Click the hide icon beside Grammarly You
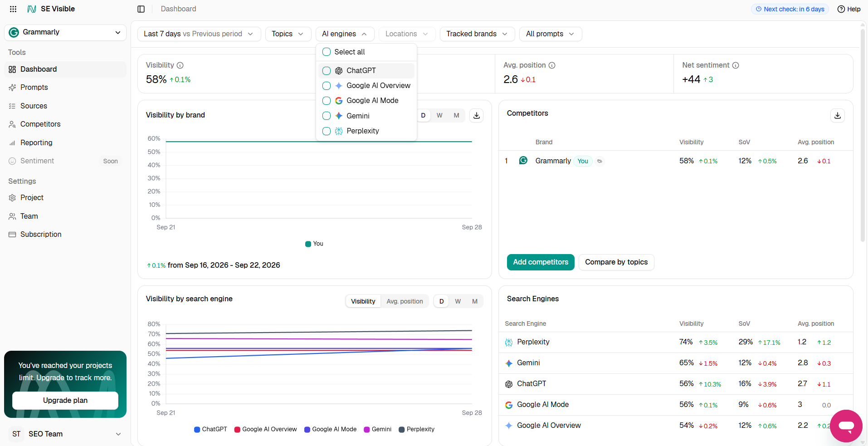 (600, 161)
